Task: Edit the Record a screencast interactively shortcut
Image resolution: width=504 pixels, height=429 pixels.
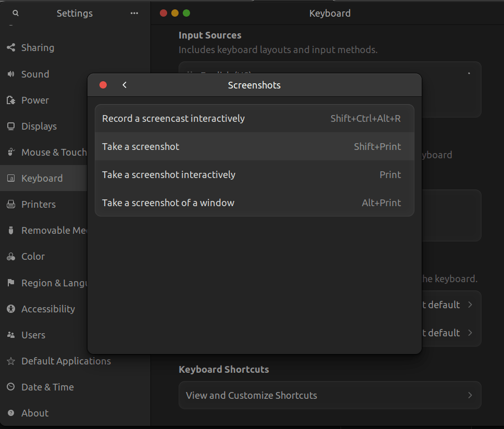Action: pyautogui.click(x=254, y=118)
